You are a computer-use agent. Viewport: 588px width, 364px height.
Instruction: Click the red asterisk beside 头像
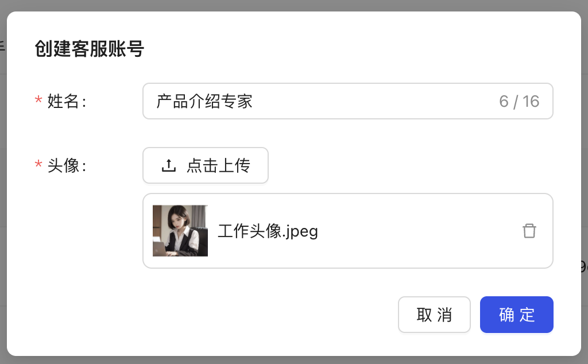(x=38, y=166)
